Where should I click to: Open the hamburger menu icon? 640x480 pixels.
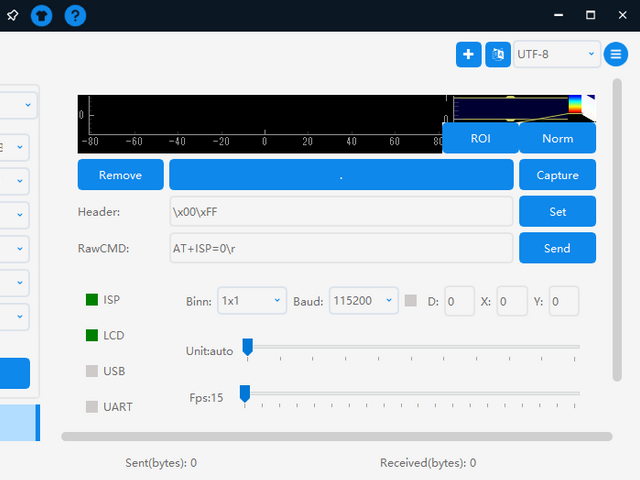pyautogui.click(x=617, y=54)
